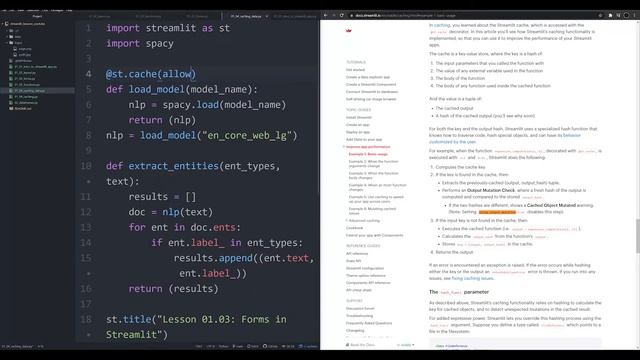Open 'Discussion forum' support link
640x360 pixels.
click(x=360, y=309)
